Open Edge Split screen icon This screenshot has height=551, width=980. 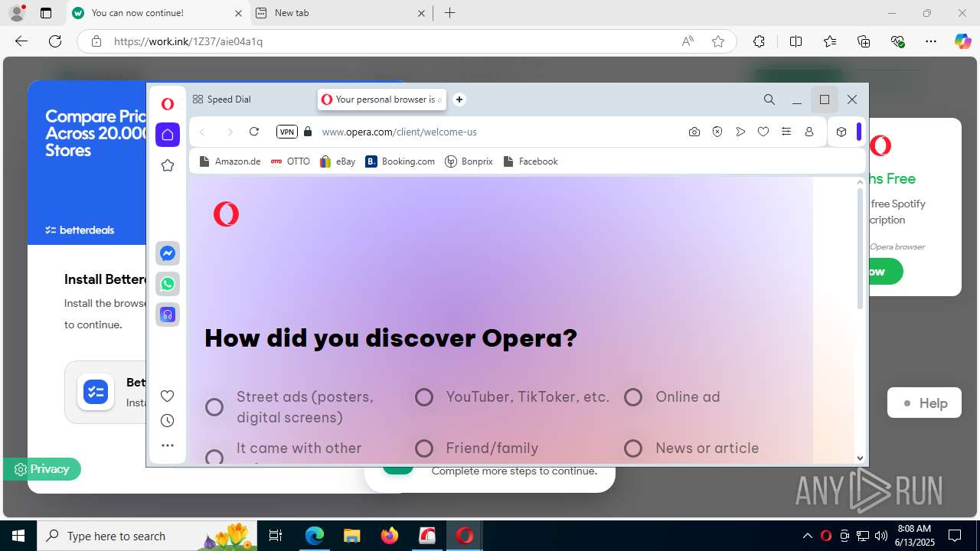(x=796, y=41)
